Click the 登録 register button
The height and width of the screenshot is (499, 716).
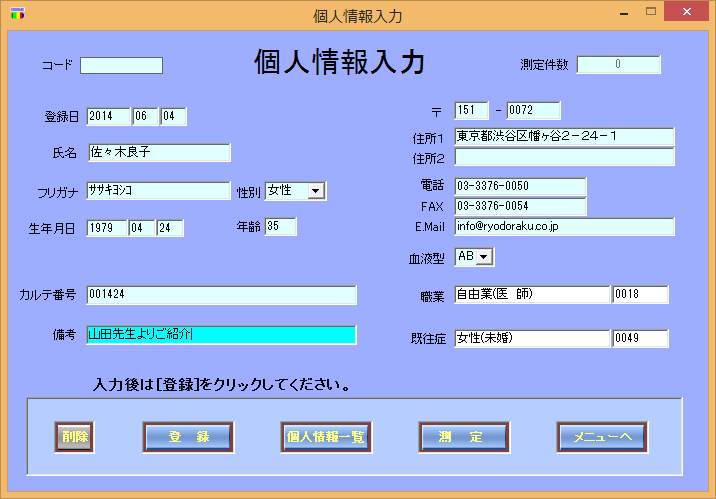(x=188, y=437)
